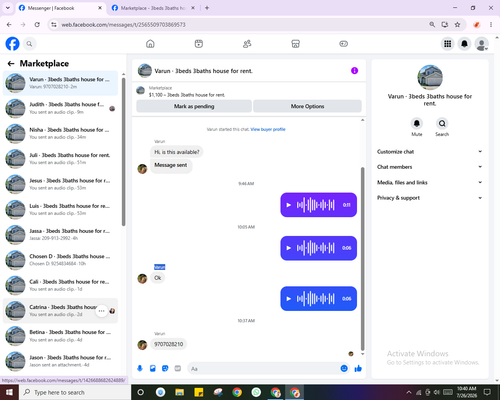Open the Betina conversation
The width and height of the screenshot is (500, 400).
pos(60,336)
